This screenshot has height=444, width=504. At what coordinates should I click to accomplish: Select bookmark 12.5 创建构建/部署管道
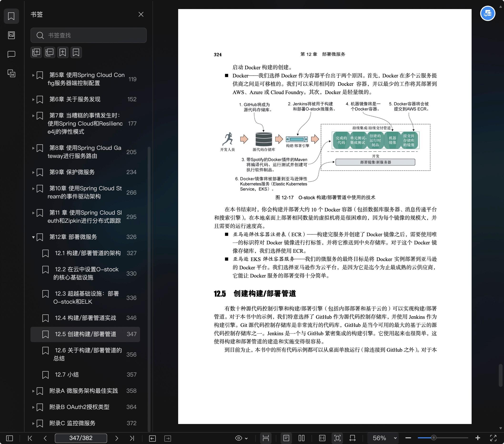coord(85,334)
